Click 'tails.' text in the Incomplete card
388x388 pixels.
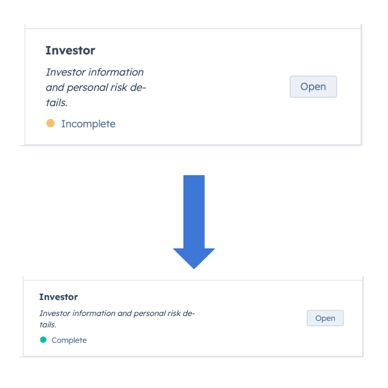(x=57, y=103)
